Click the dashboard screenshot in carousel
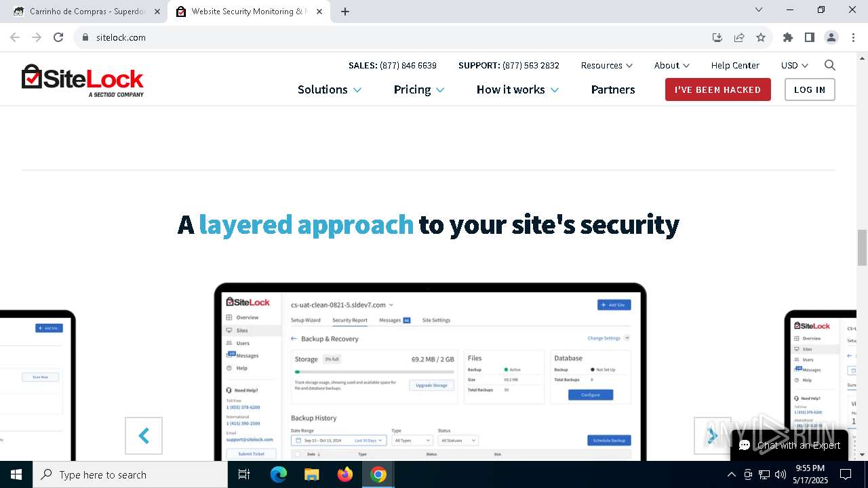868x488 pixels. coord(430,372)
